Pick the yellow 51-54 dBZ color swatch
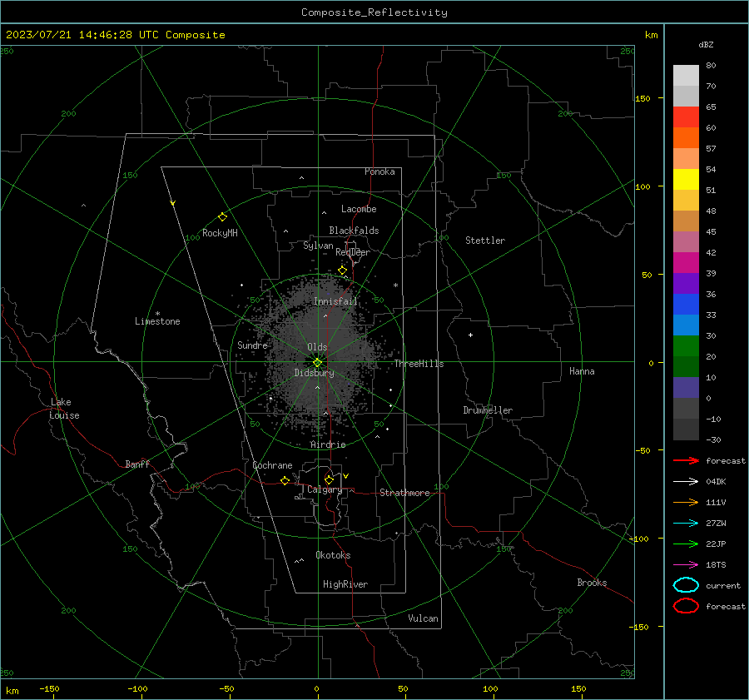 (686, 180)
